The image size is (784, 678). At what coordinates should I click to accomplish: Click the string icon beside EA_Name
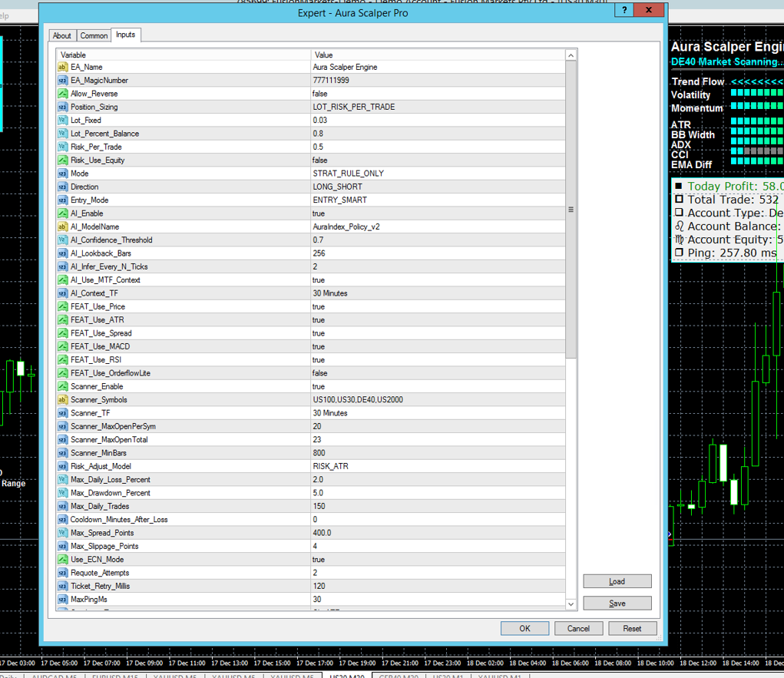click(x=63, y=68)
